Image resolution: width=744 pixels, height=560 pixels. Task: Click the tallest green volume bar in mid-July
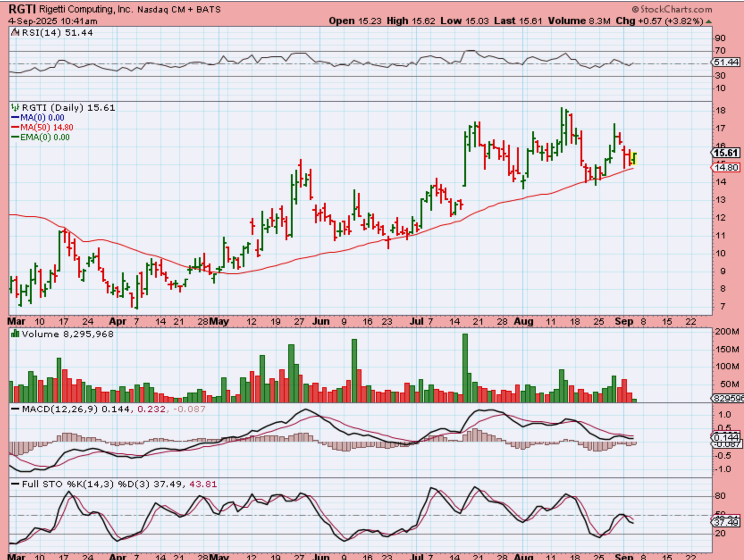465,368
